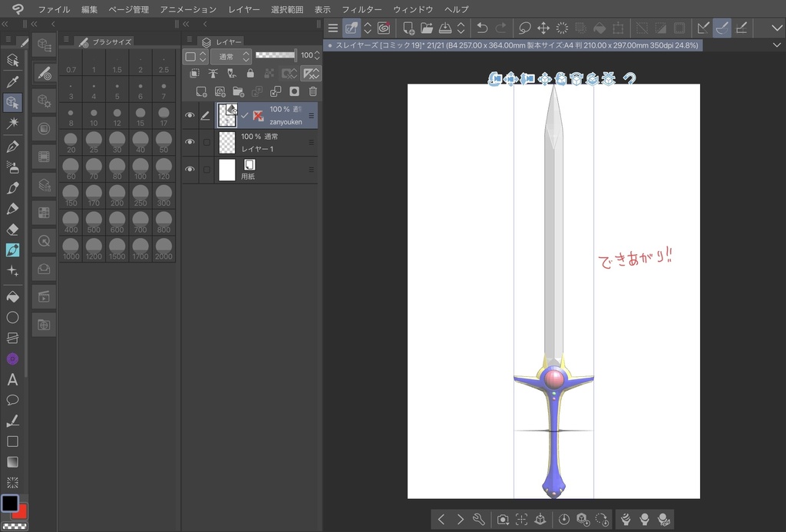Choose the 2000 brush size preset
The height and width of the screenshot is (532, 786).
[x=163, y=249]
